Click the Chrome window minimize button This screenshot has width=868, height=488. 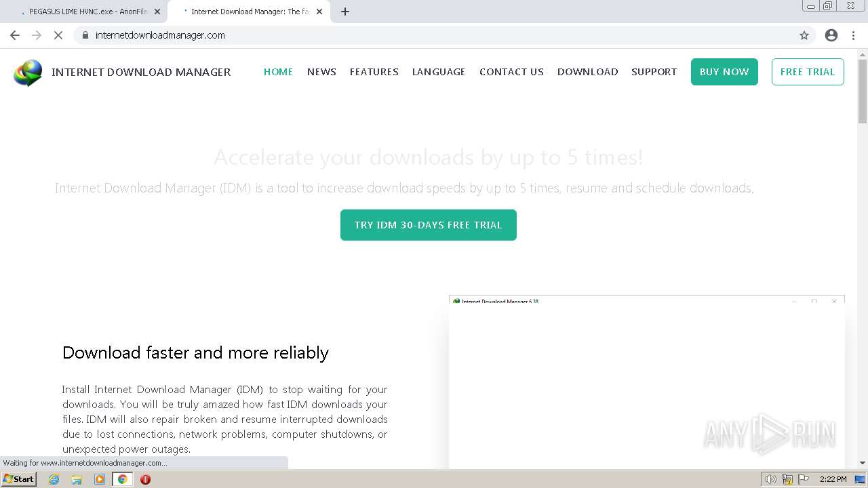pyautogui.click(x=810, y=5)
